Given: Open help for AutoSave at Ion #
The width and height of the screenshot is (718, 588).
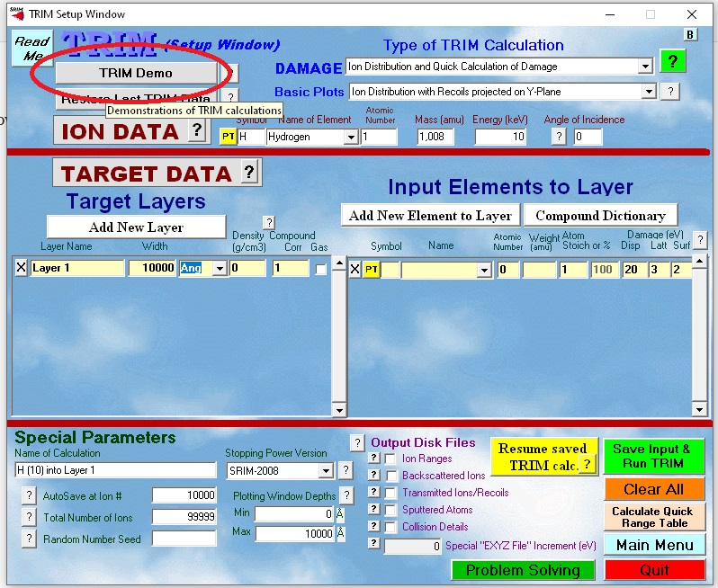Looking at the screenshot, I should click(29, 495).
